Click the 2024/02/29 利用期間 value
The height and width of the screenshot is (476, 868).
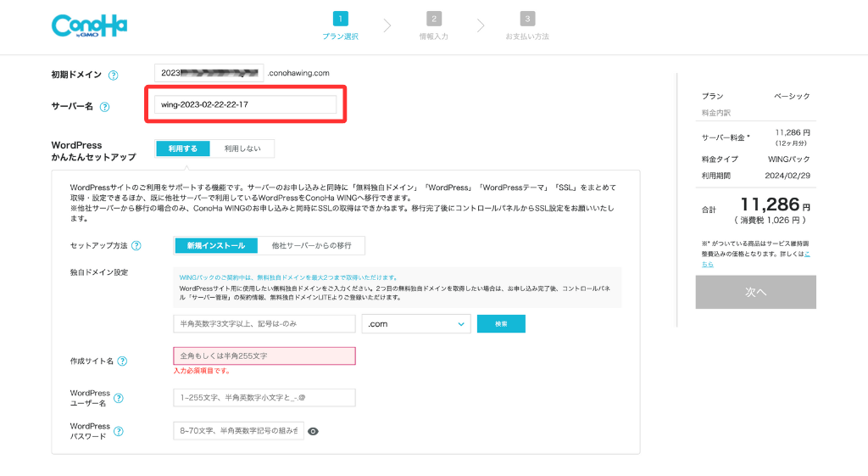click(787, 176)
